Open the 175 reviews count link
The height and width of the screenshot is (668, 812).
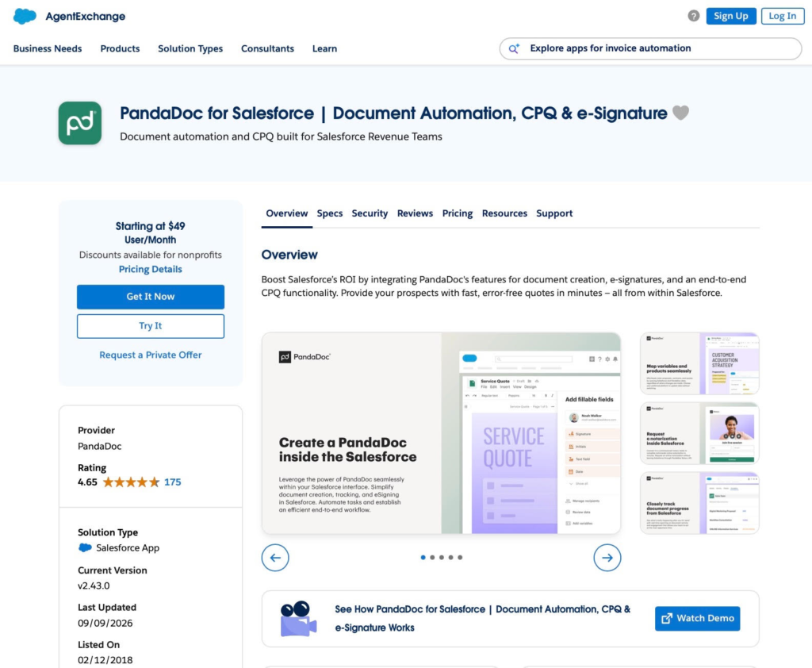coord(172,482)
